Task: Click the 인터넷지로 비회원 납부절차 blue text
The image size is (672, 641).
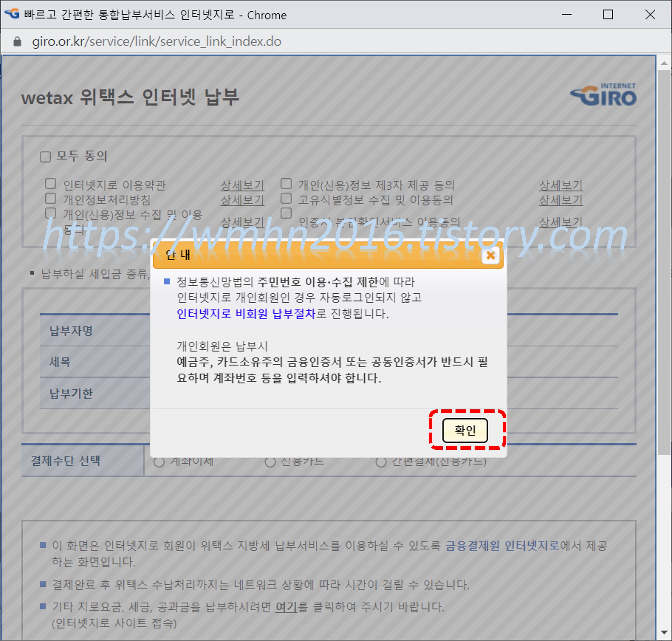Action: tap(246, 313)
